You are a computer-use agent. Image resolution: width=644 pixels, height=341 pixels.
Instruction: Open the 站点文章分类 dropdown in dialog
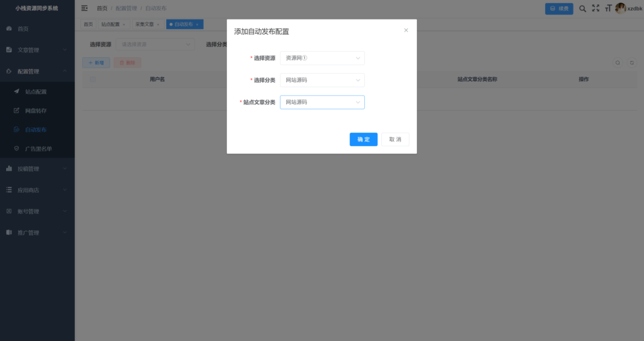coord(322,103)
